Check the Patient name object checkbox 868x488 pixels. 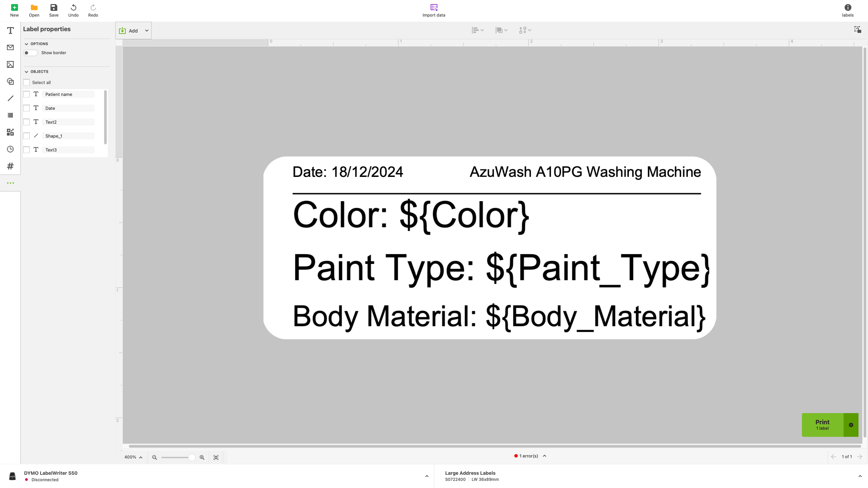(26, 94)
